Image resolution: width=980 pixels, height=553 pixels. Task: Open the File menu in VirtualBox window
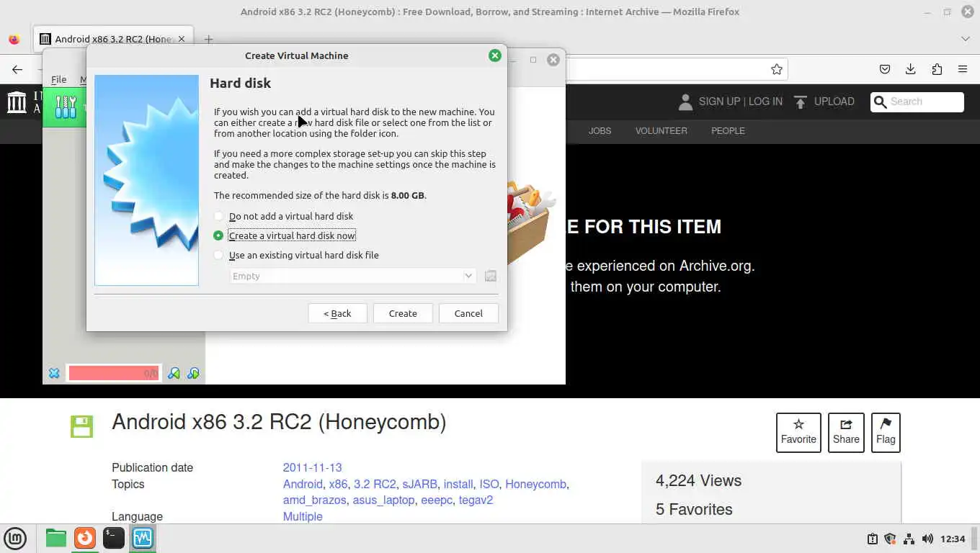(x=58, y=79)
